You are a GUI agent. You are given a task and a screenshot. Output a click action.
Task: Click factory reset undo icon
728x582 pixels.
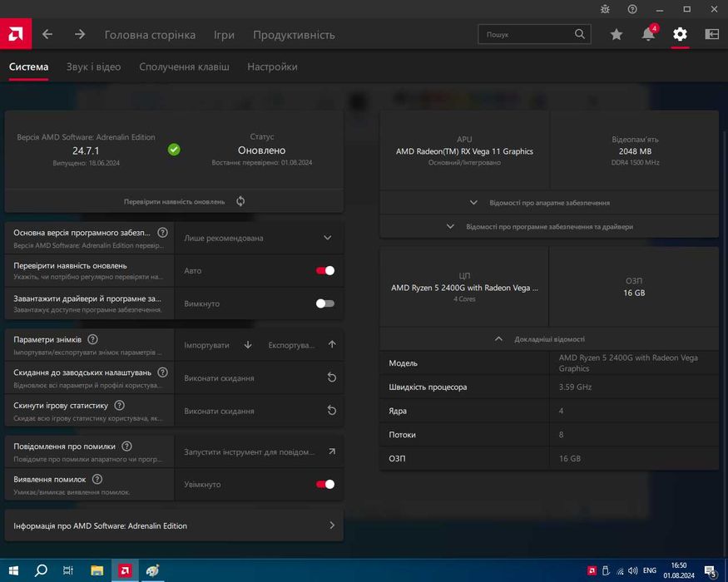[331, 377]
